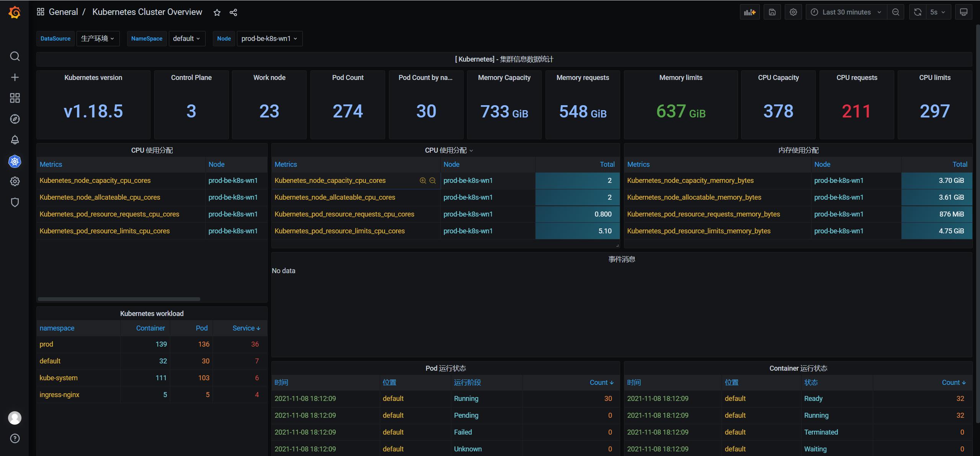The height and width of the screenshot is (456, 980).
Task: Click the zoom out time range icon
Action: coord(895,12)
